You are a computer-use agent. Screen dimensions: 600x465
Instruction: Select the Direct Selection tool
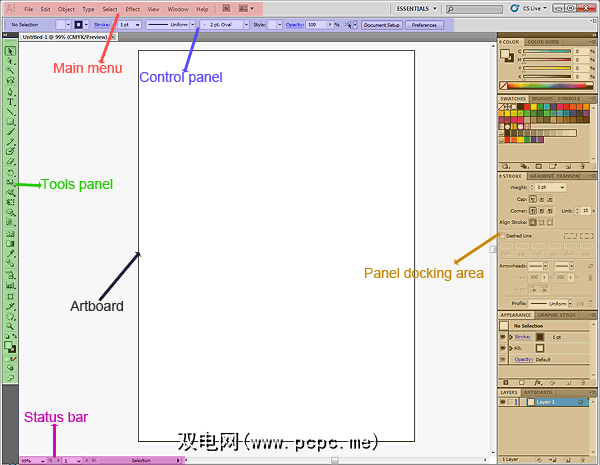click(x=10, y=61)
